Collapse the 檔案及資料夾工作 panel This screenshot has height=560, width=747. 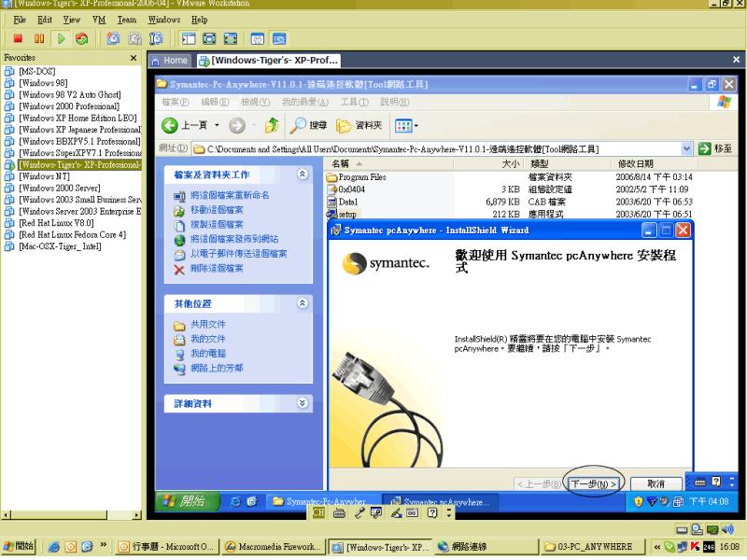pos(302,175)
